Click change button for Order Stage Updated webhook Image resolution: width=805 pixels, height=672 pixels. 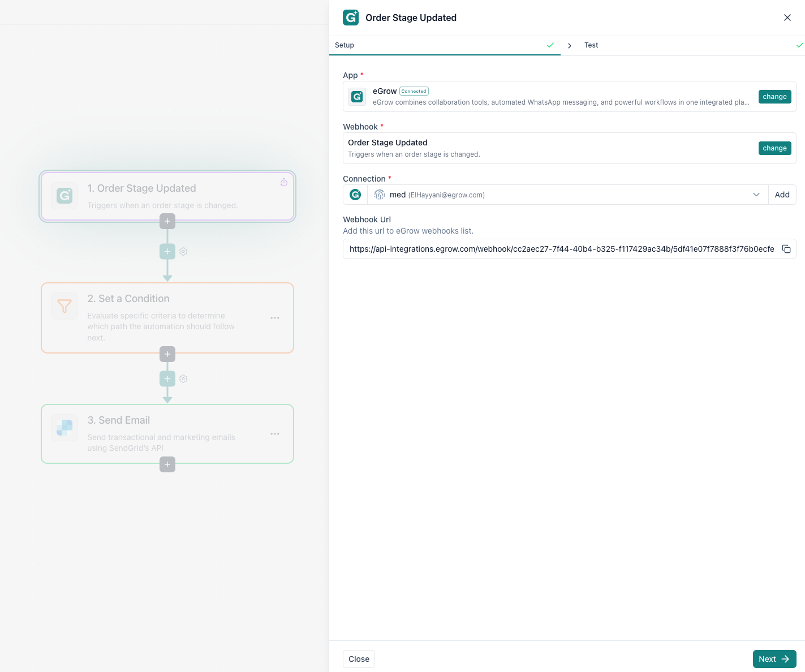774,148
